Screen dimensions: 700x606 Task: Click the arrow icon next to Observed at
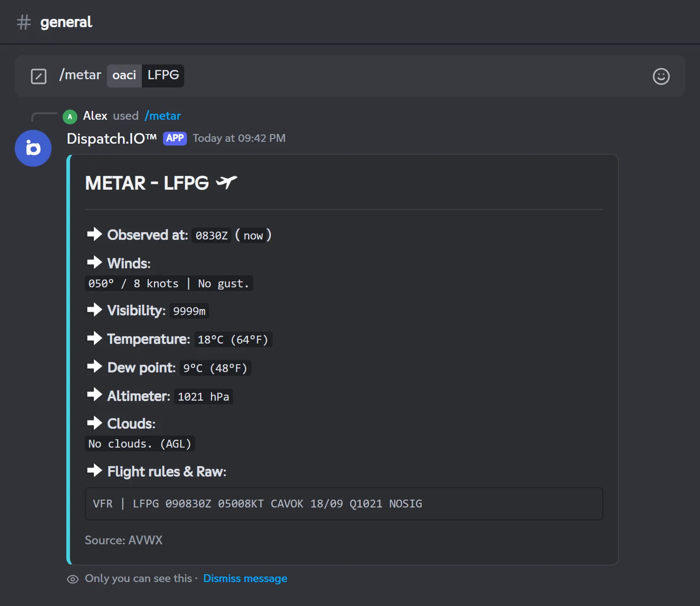94,234
